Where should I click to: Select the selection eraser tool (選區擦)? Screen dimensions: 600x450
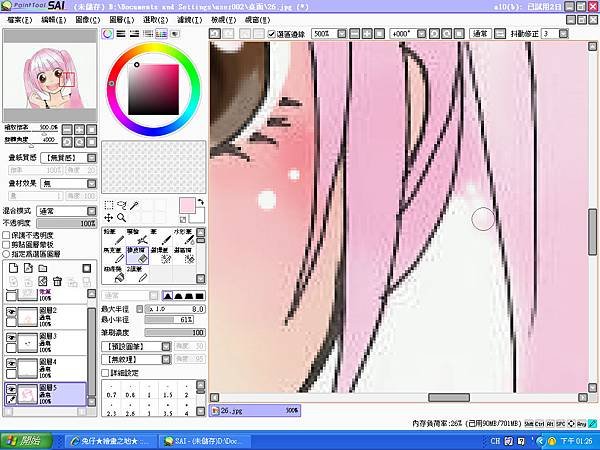click(x=184, y=255)
